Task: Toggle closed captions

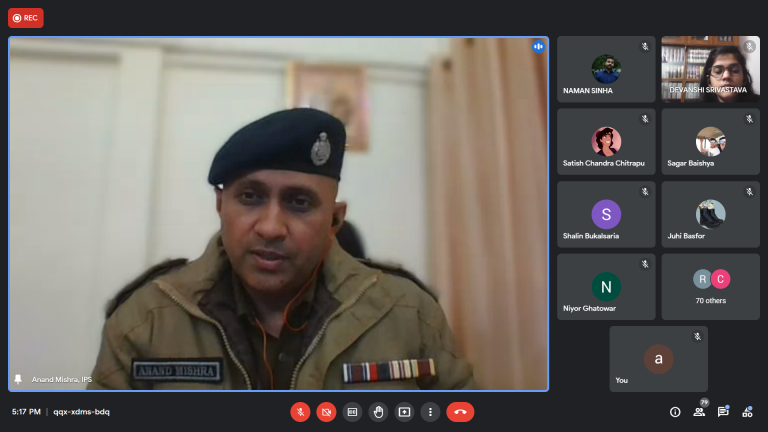Action: tap(352, 411)
